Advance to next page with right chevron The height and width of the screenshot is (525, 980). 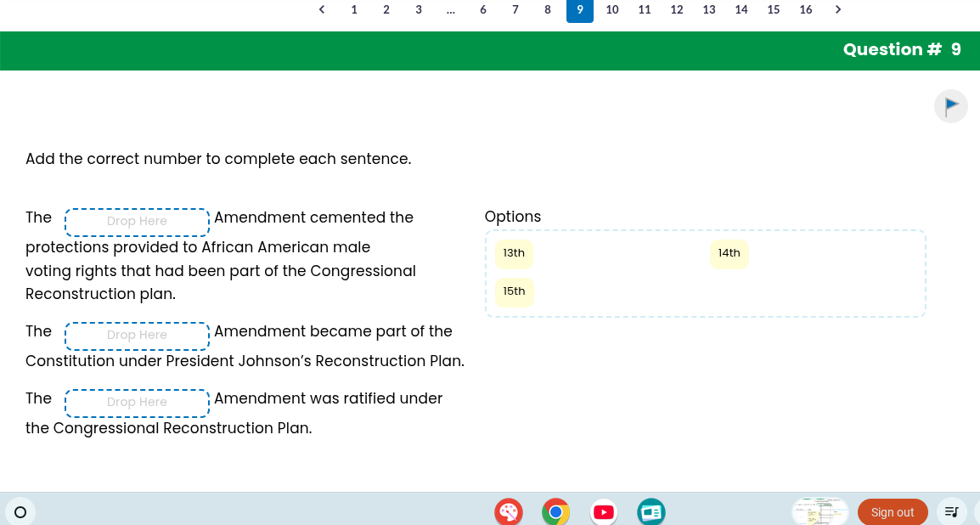[838, 9]
